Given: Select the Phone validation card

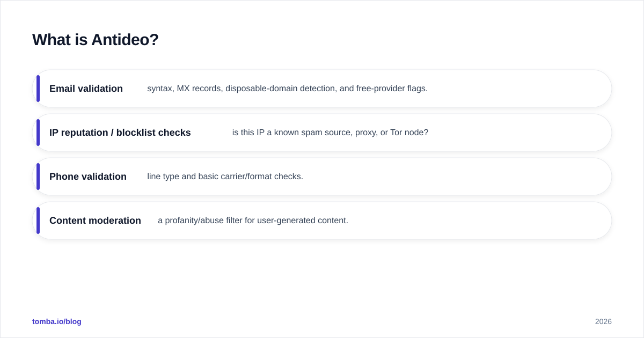Looking at the screenshot, I should click(x=322, y=177).
